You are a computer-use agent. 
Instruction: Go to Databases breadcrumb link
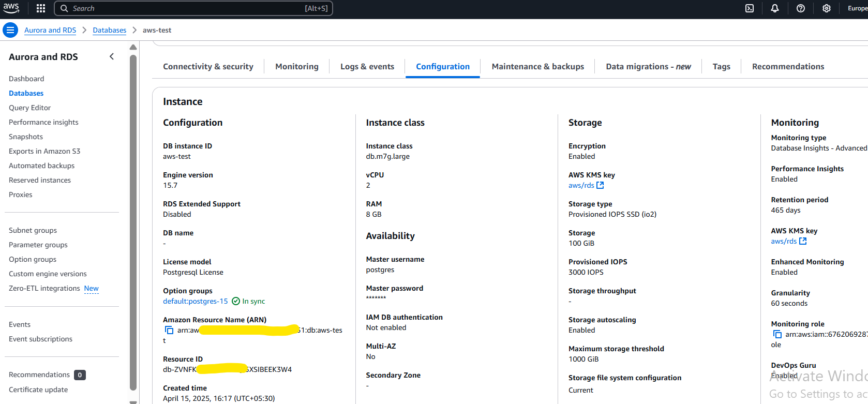click(x=110, y=30)
